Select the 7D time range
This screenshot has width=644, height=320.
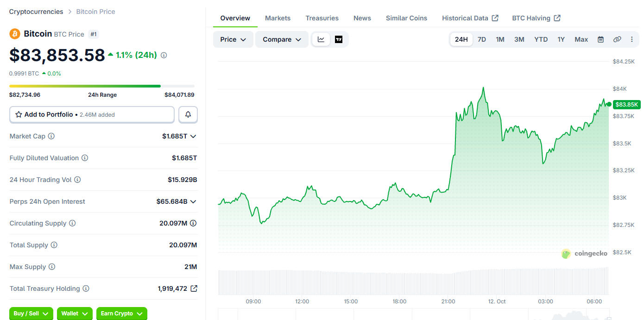482,39
